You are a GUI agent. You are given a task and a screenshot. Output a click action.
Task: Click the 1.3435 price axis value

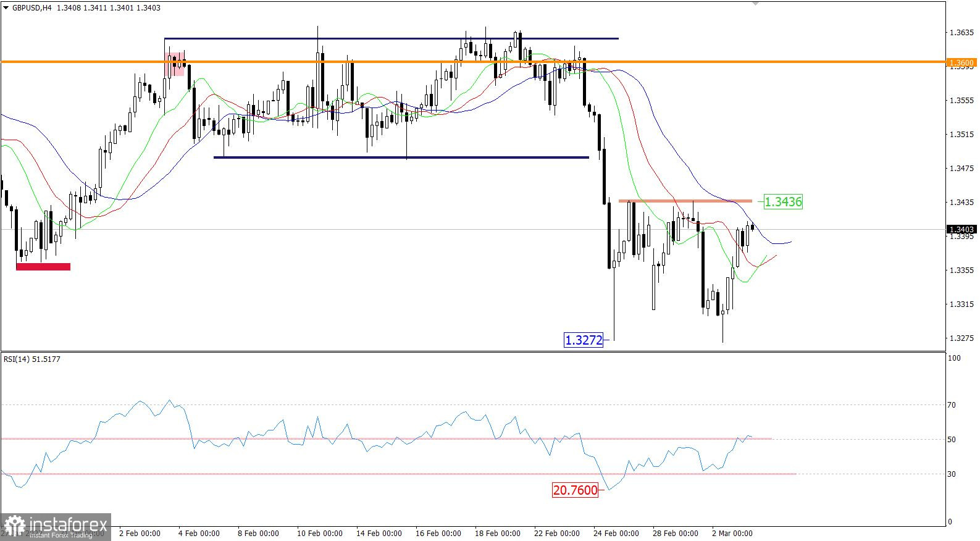[961, 203]
